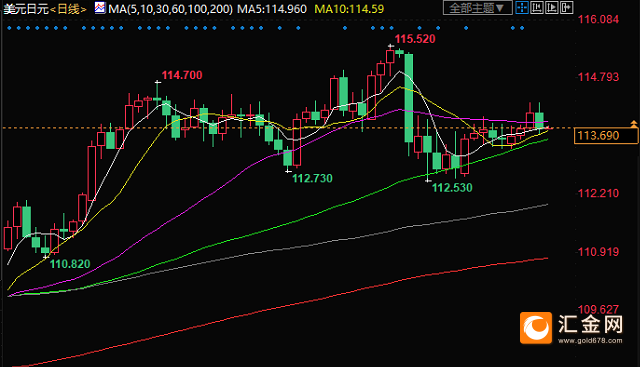
Task: Click the 110.919 axis price label
Action: tap(598, 252)
